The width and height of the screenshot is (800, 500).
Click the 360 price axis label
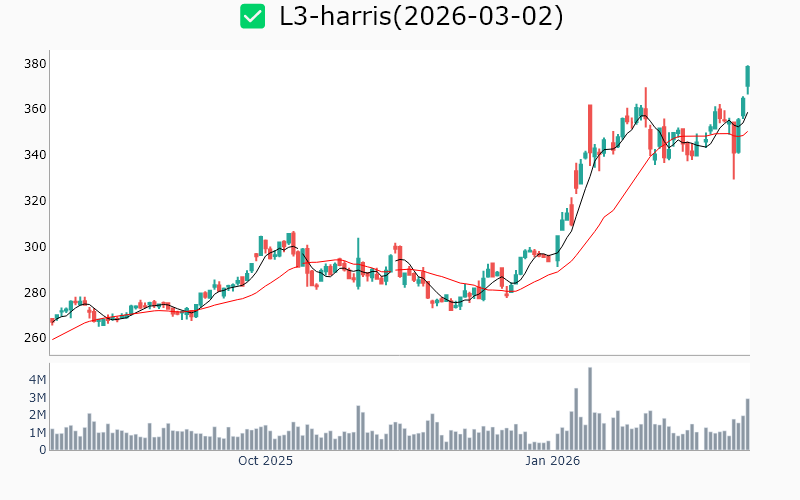point(36,109)
